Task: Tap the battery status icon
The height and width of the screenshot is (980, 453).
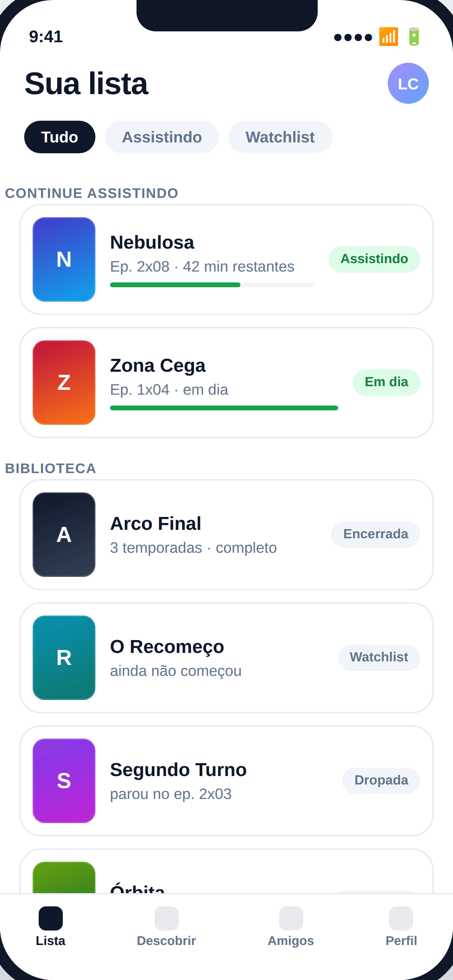Action: pos(414,37)
